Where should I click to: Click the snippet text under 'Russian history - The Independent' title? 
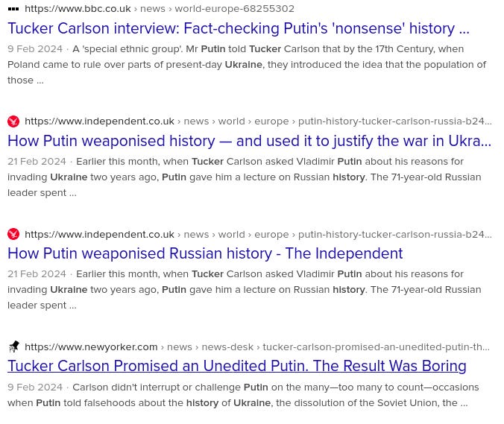(245, 290)
